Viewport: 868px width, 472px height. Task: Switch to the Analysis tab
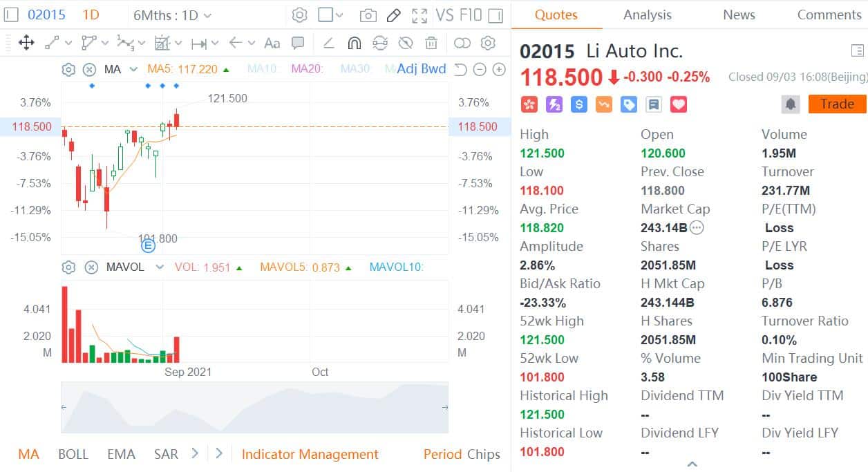(x=647, y=15)
